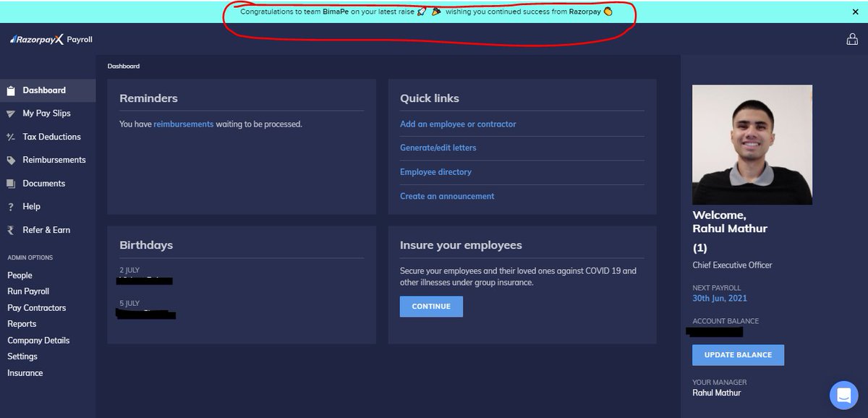Screen dimensions: 868x418
Task: Click the Reimbursements tag icon
Action: (10, 161)
